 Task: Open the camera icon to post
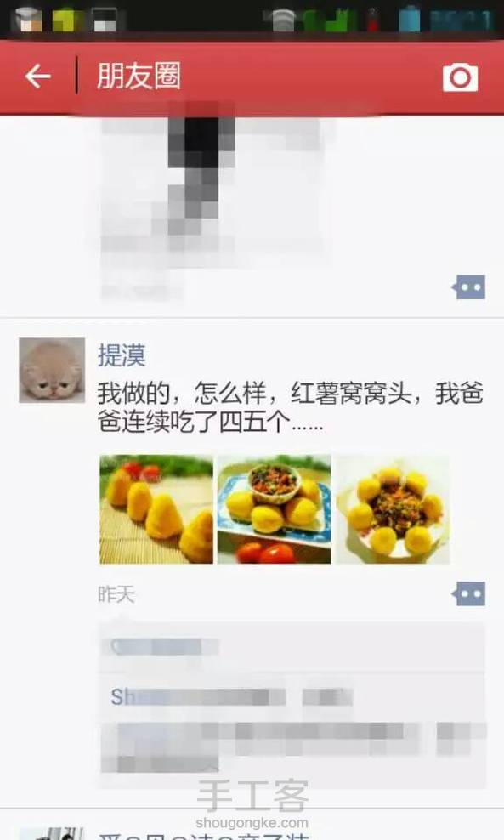tap(460, 77)
